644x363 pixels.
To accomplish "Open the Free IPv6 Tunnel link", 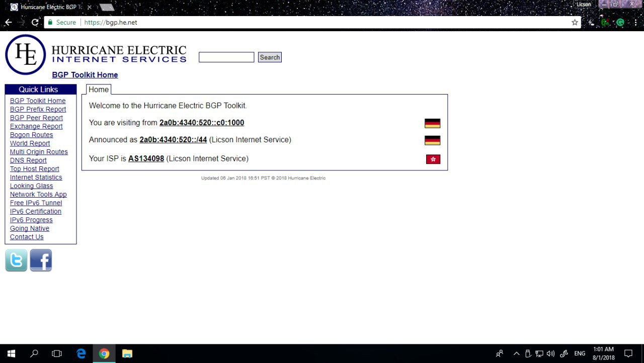I will pyautogui.click(x=36, y=203).
